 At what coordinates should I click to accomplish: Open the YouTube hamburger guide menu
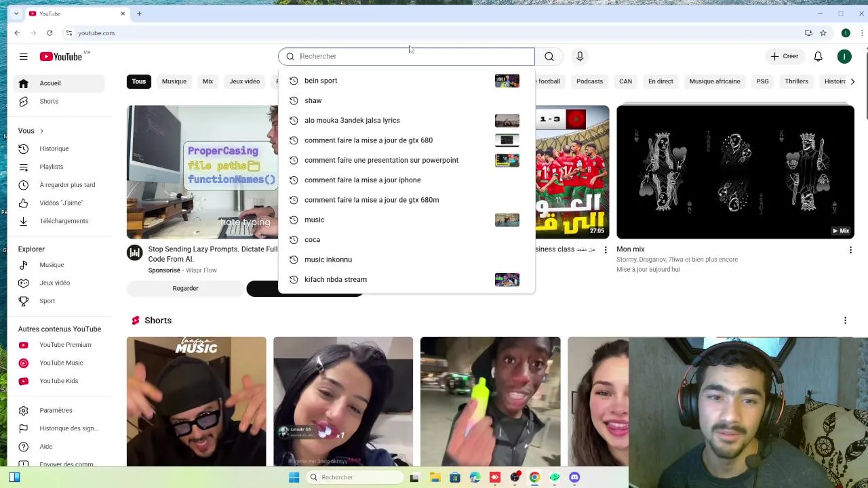[x=23, y=56]
